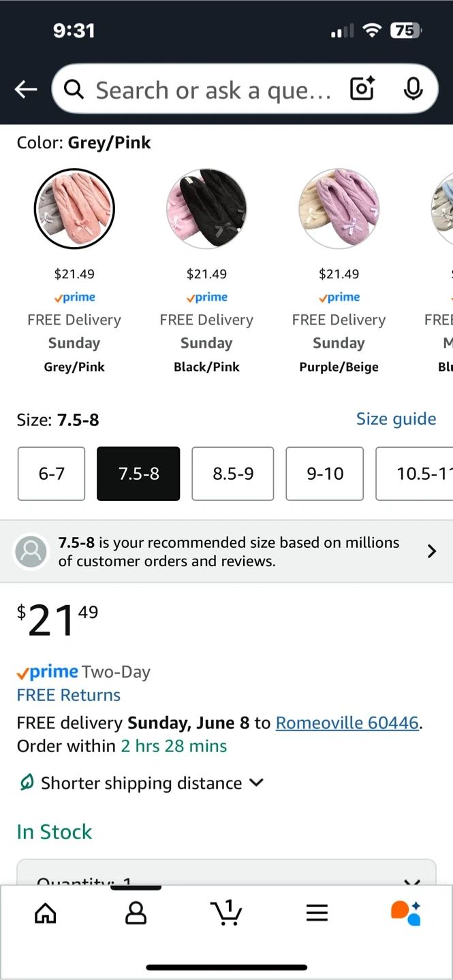Expand Shorter shipping distance details

[257, 783]
